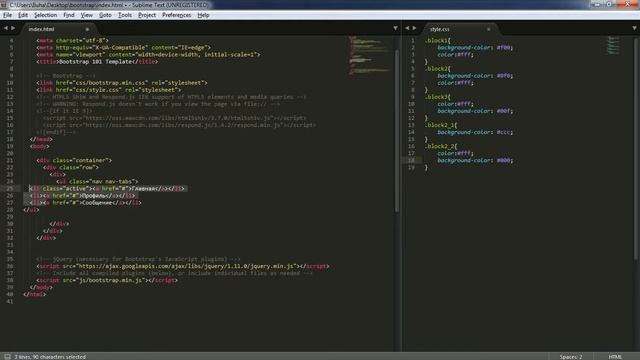The height and width of the screenshot is (360, 640).
Task: Click line number 18 in style.css
Action: 411,160
